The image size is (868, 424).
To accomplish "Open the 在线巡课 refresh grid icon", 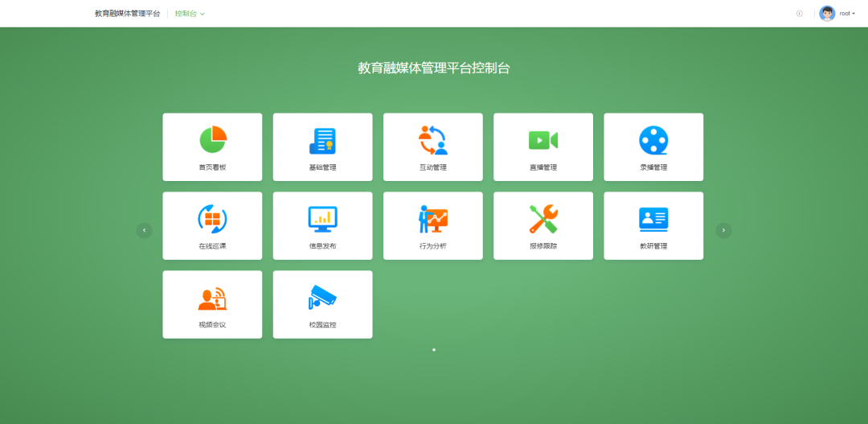I will pos(213,219).
